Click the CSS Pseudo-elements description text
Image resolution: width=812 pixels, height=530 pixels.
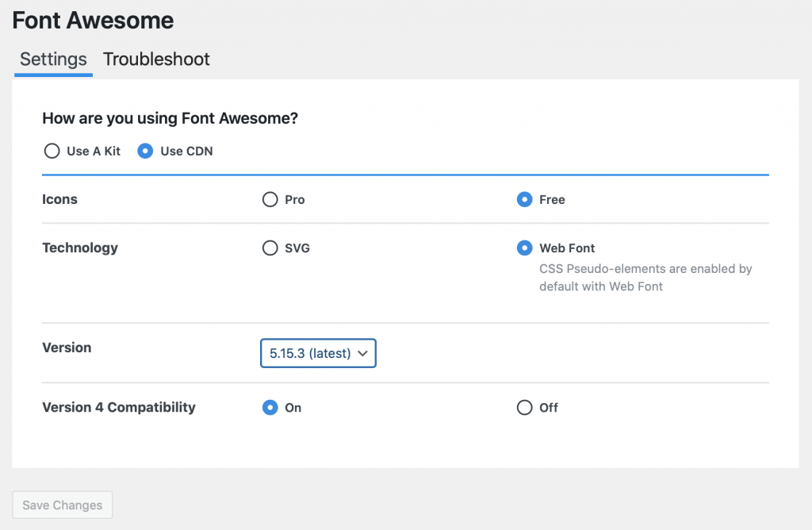pyautogui.click(x=645, y=278)
